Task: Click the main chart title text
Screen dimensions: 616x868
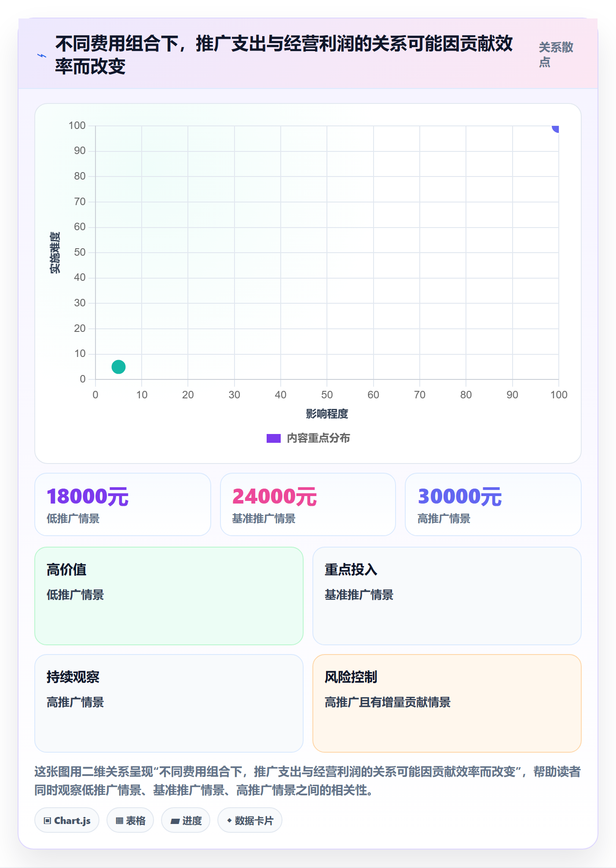Action: coord(284,55)
